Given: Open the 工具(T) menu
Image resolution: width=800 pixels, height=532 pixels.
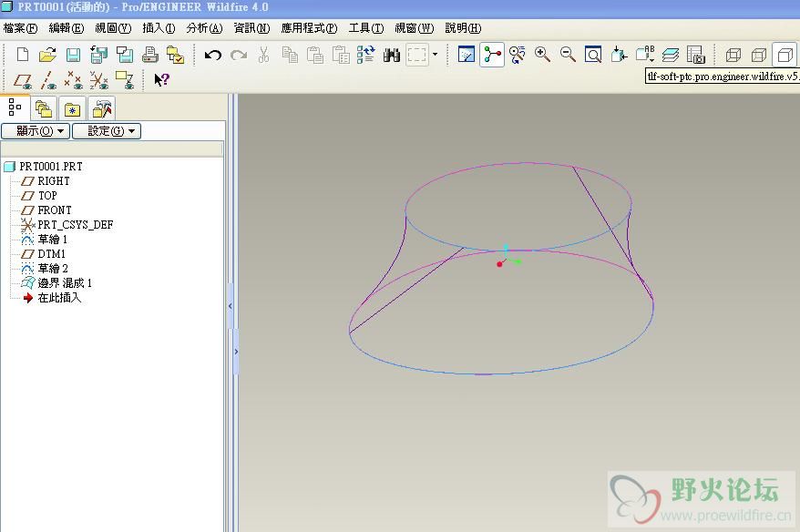Looking at the screenshot, I should 365,28.
